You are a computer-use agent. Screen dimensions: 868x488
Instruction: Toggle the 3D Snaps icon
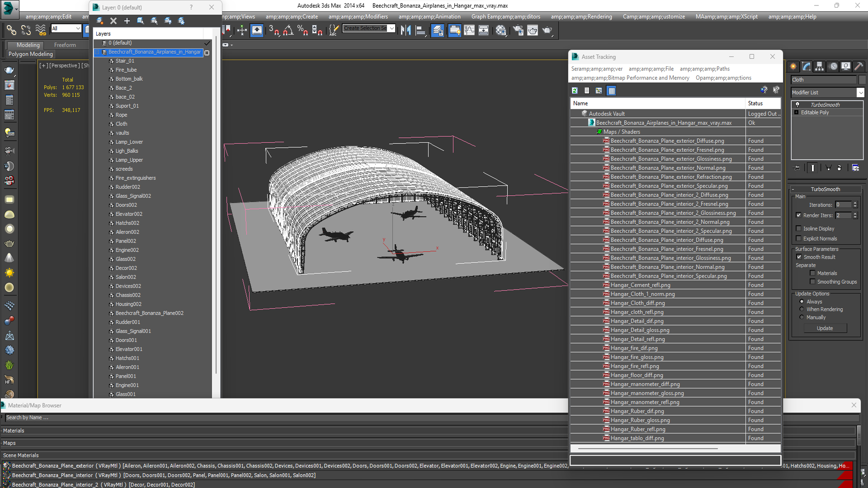pos(274,30)
